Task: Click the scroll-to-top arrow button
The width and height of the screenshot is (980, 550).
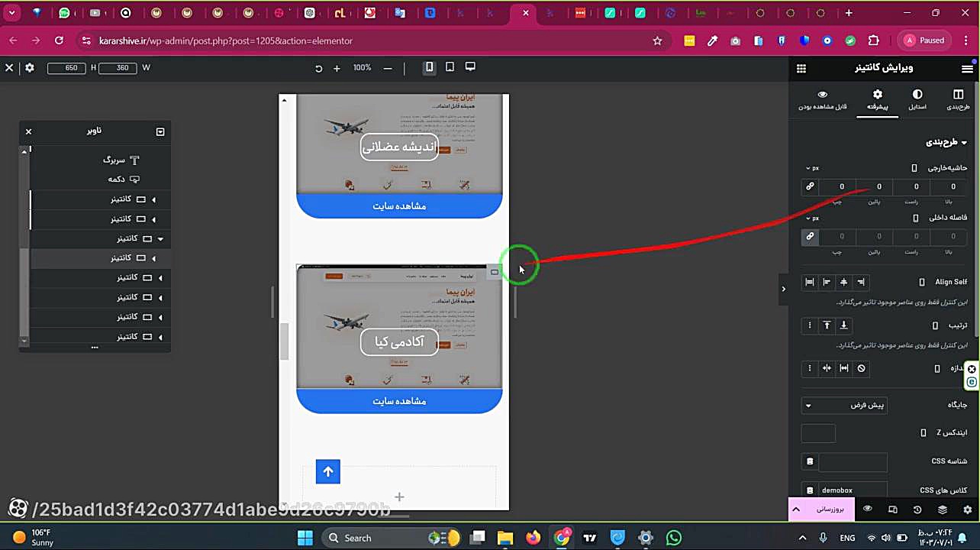Action: 328,472
